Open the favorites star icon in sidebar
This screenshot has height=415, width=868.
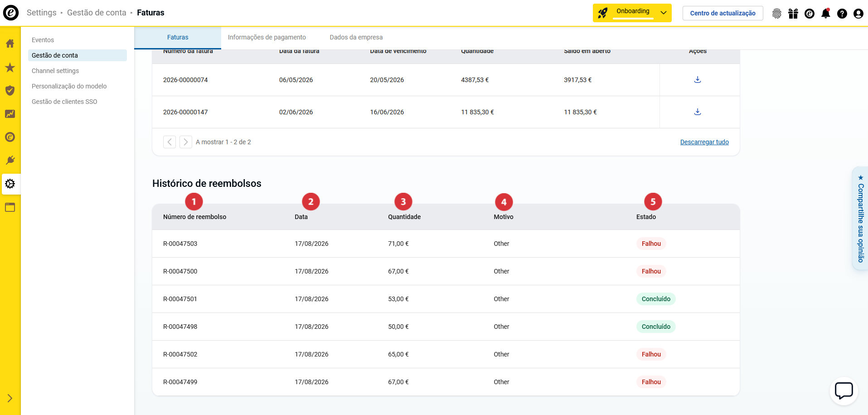(x=10, y=68)
